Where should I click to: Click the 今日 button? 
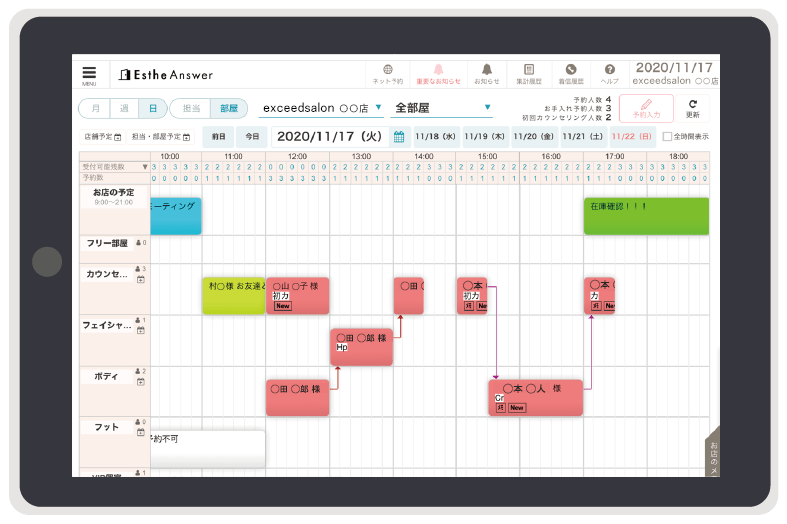point(251,136)
